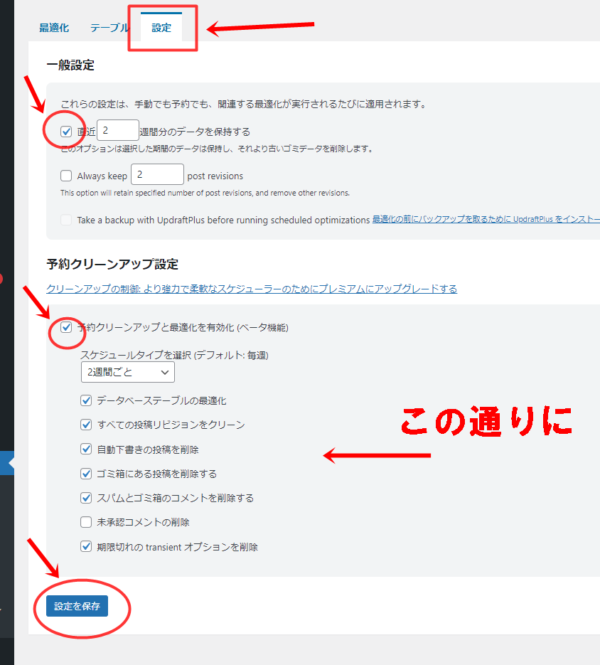Switch to the 最適化 tab

54,28
